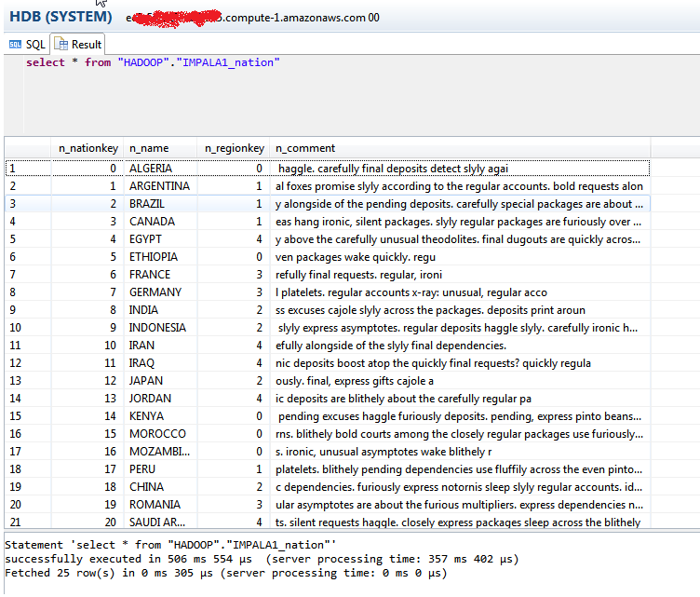Click comment 'efully alongside of the slyly final dependencies.'
Screen dimensions: 700x597
click(x=391, y=346)
